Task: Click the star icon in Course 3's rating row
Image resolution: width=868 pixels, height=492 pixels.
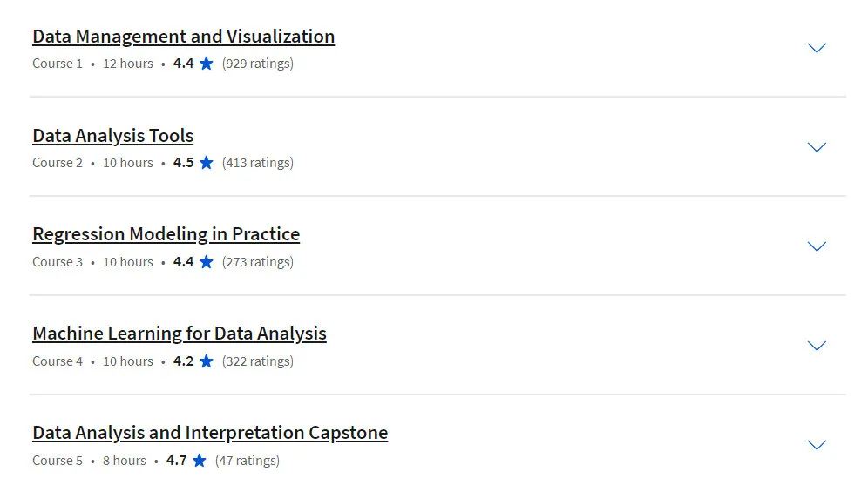Action: 207,261
